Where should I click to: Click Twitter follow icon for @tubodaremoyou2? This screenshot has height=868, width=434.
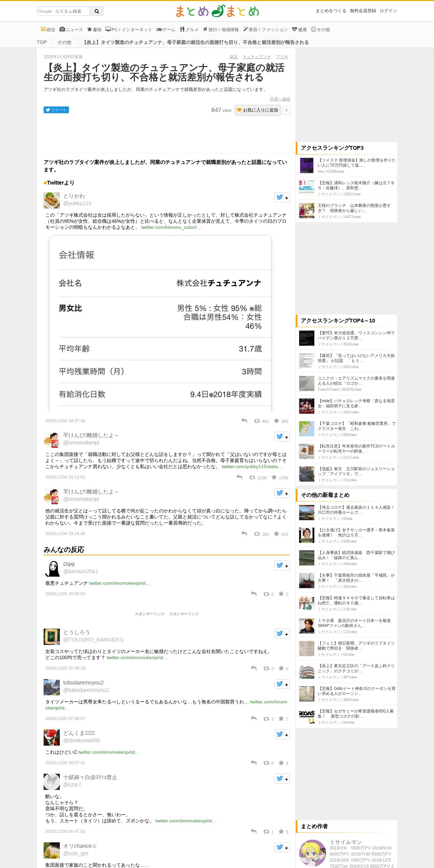tap(282, 684)
